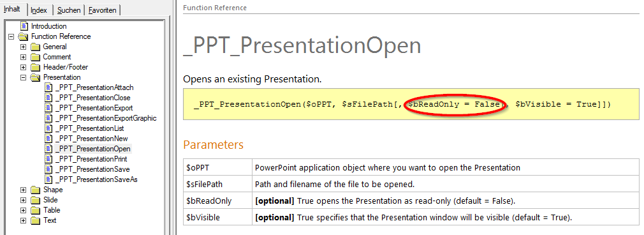This screenshot has height=235, width=644.
Task: Click the _PPT_PresentationSaveAs page icon
Action: click(48, 179)
